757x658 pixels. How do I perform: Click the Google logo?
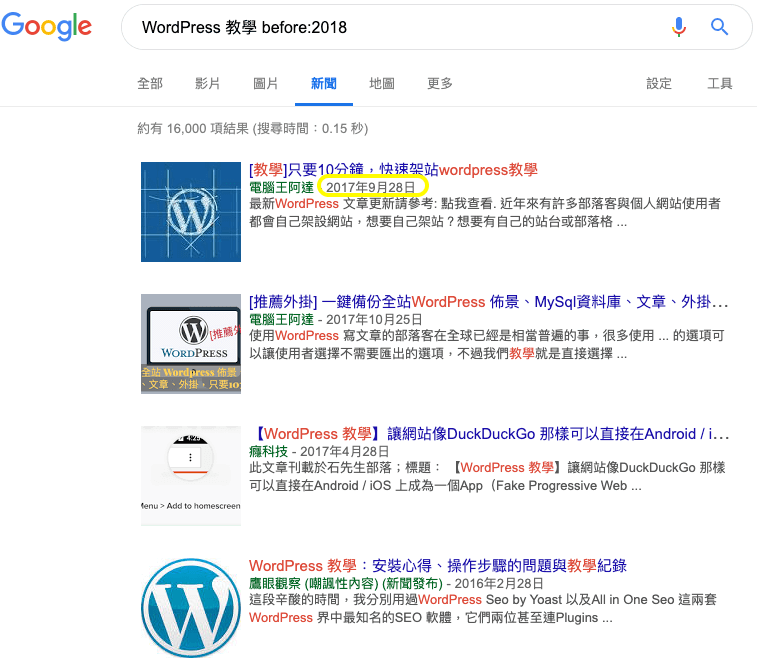coord(46,26)
